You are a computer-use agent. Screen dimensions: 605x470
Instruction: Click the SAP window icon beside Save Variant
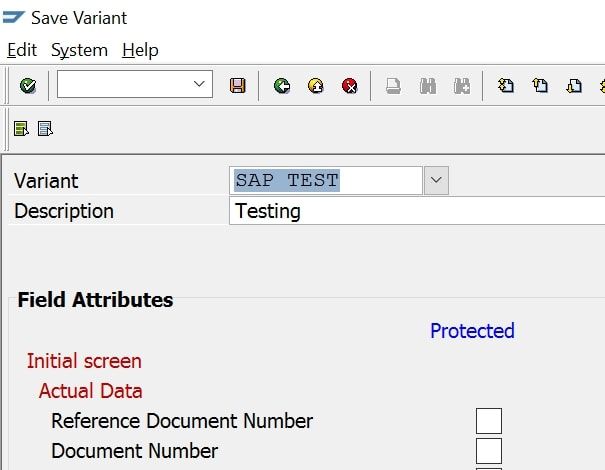pyautogui.click(x=14, y=17)
